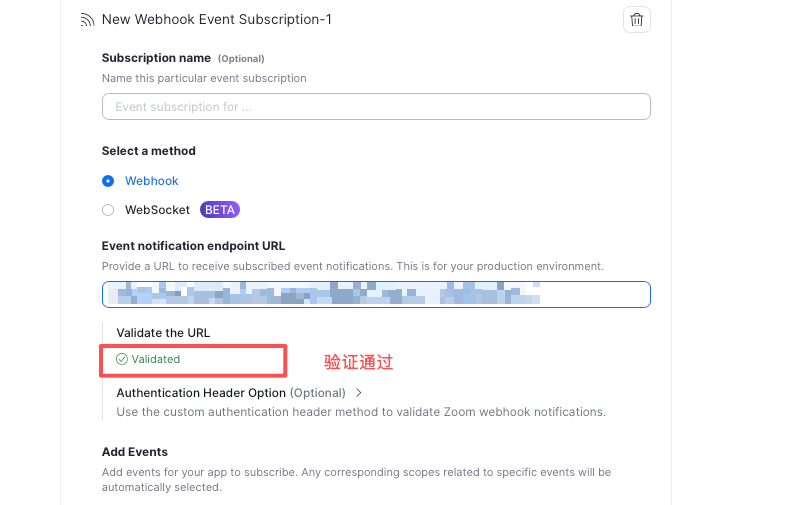
Task: Click into the endpoint URL text field
Action: [376, 294]
